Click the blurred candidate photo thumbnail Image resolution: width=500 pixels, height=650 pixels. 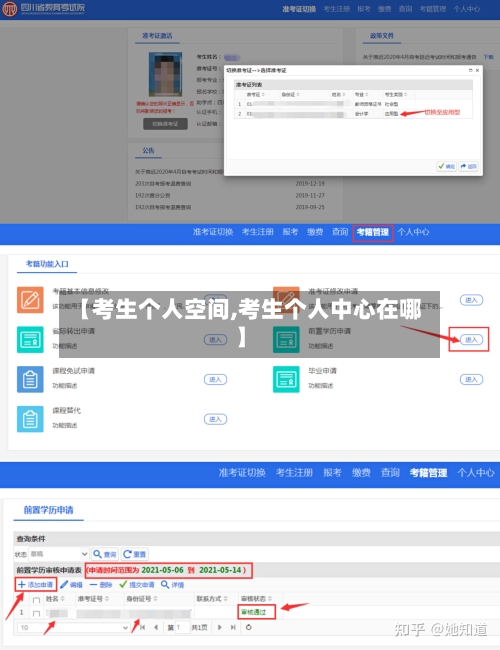[x=165, y=74]
